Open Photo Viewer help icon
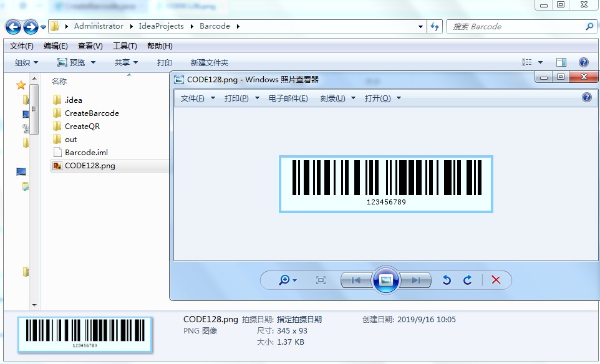Image resolution: width=600 pixels, height=364 pixels. pyautogui.click(x=587, y=97)
